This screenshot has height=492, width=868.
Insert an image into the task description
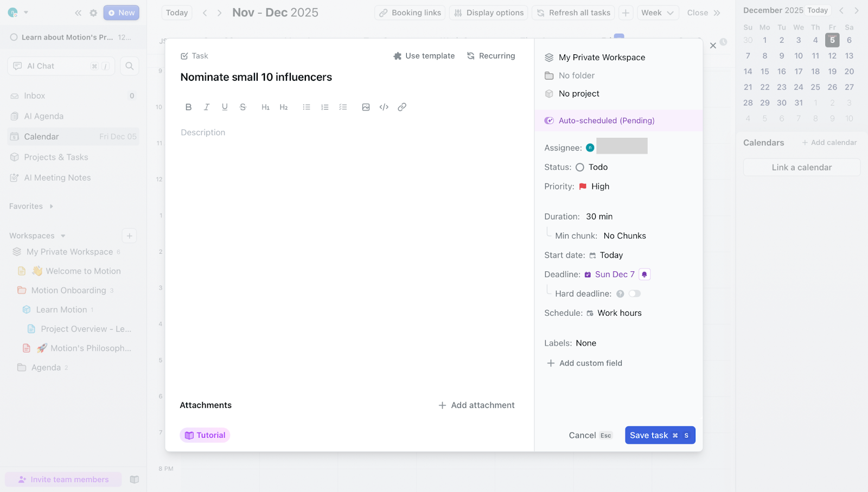pyautogui.click(x=365, y=107)
